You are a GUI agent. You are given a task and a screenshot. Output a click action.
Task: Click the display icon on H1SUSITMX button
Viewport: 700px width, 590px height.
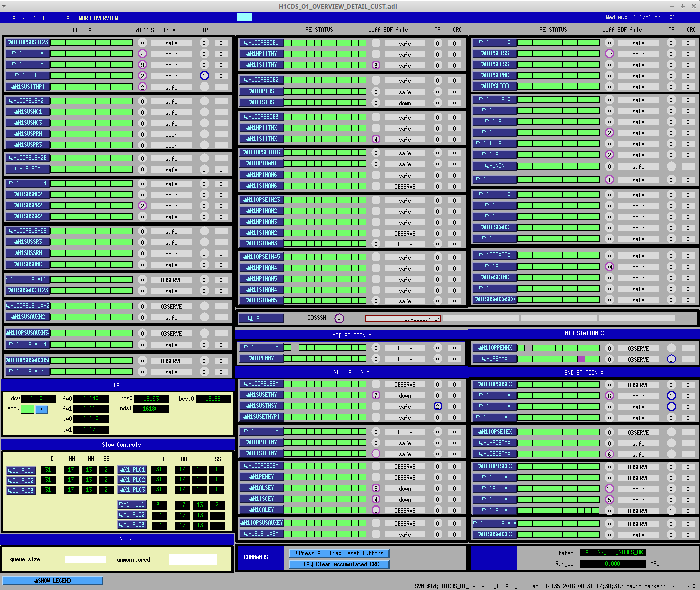[x=15, y=53]
